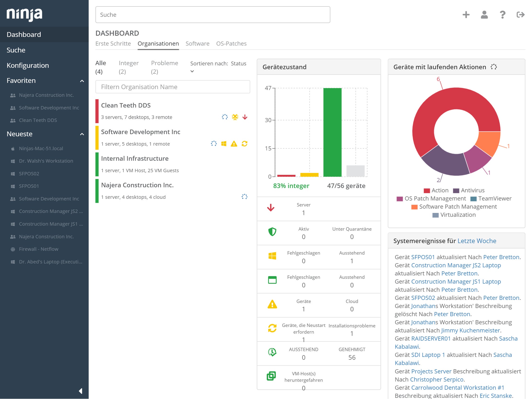Click Software Development Inc reboot-required icon

click(x=245, y=144)
